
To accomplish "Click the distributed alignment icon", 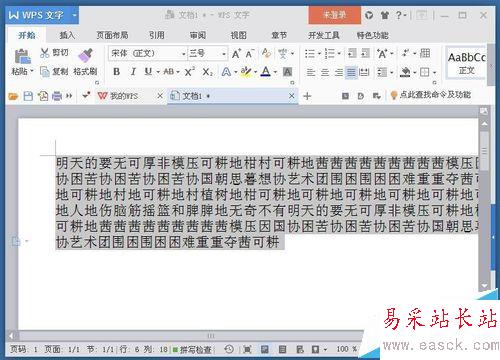I will pos(364,72).
